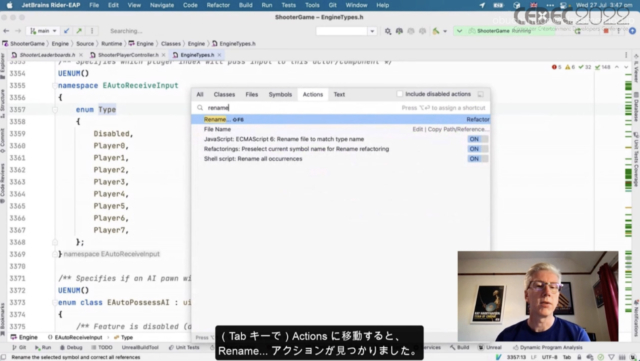Screen dimensions: 640x361
Task: Click the blue Git update project arrow
Action: [67, 31]
